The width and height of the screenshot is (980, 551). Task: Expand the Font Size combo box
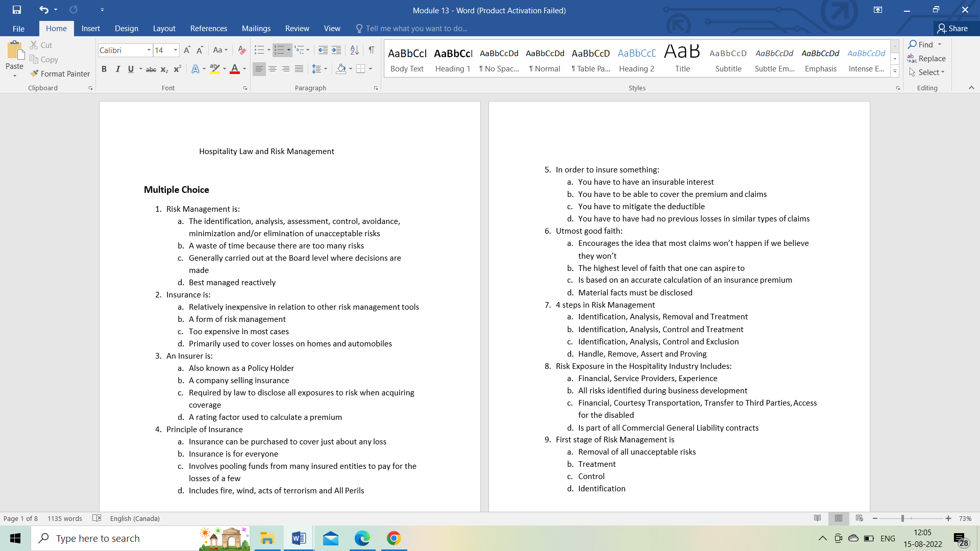click(x=176, y=50)
